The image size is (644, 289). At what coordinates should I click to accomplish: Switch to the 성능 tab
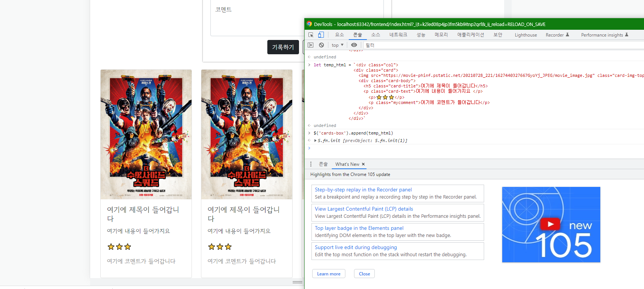tap(421, 35)
